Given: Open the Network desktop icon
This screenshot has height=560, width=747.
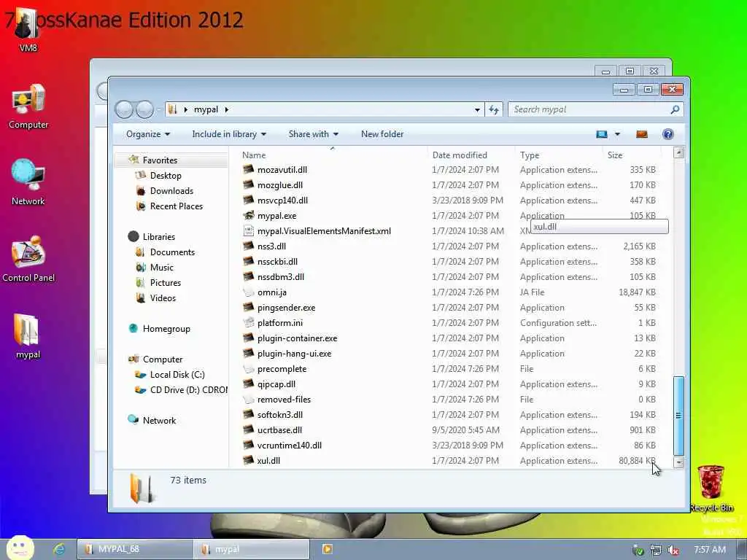Looking at the screenshot, I should tap(28, 183).
